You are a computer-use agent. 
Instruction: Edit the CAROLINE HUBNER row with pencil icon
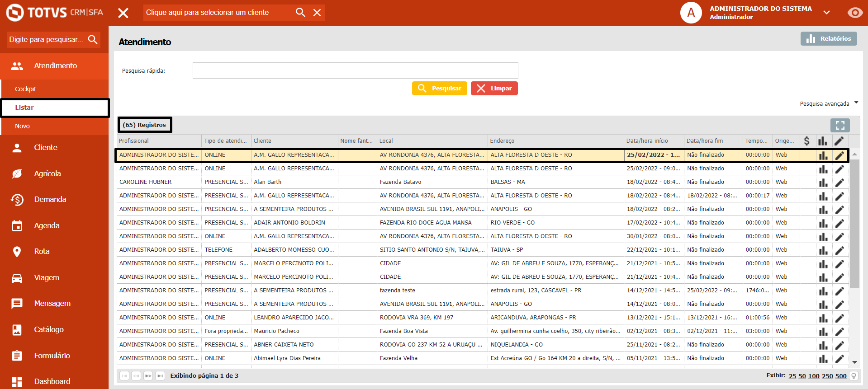point(840,183)
